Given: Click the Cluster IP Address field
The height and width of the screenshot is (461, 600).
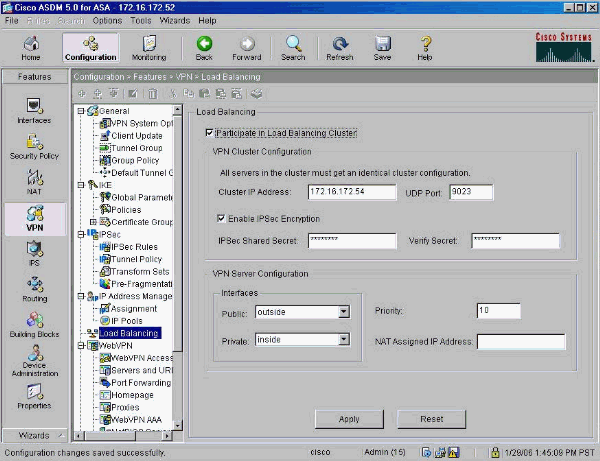Looking at the screenshot, I should [x=352, y=192].
